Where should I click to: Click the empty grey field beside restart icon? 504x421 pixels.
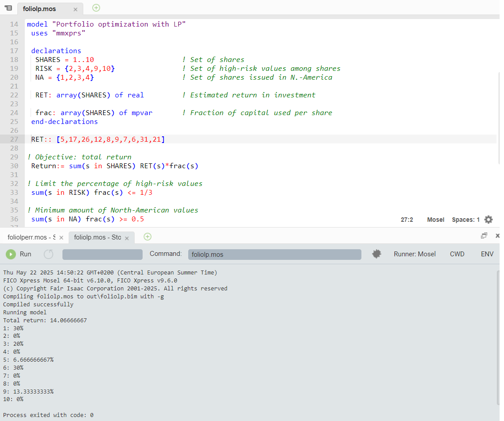(x=102, y=255)
